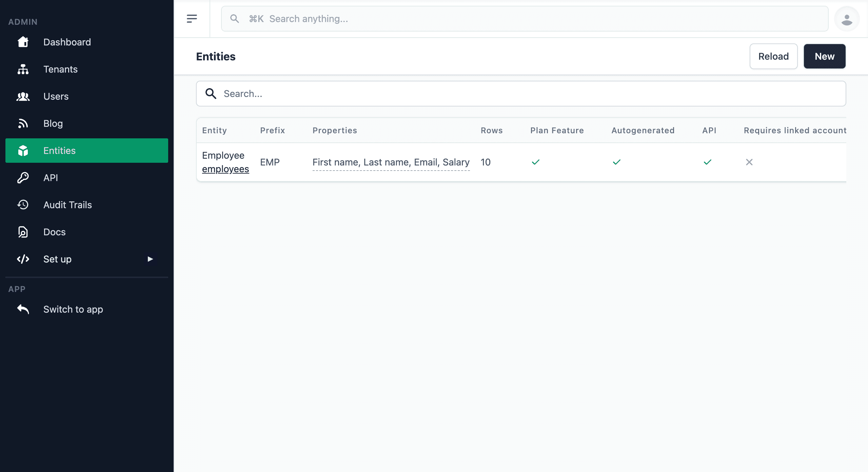Open Audit Trails page
868x472 pixels.
87,205
